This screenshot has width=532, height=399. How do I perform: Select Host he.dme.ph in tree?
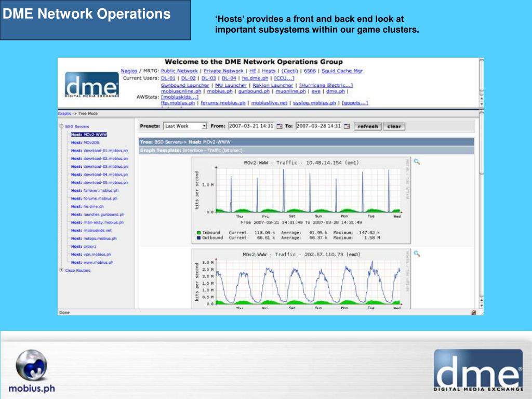(x=87, y=207)
